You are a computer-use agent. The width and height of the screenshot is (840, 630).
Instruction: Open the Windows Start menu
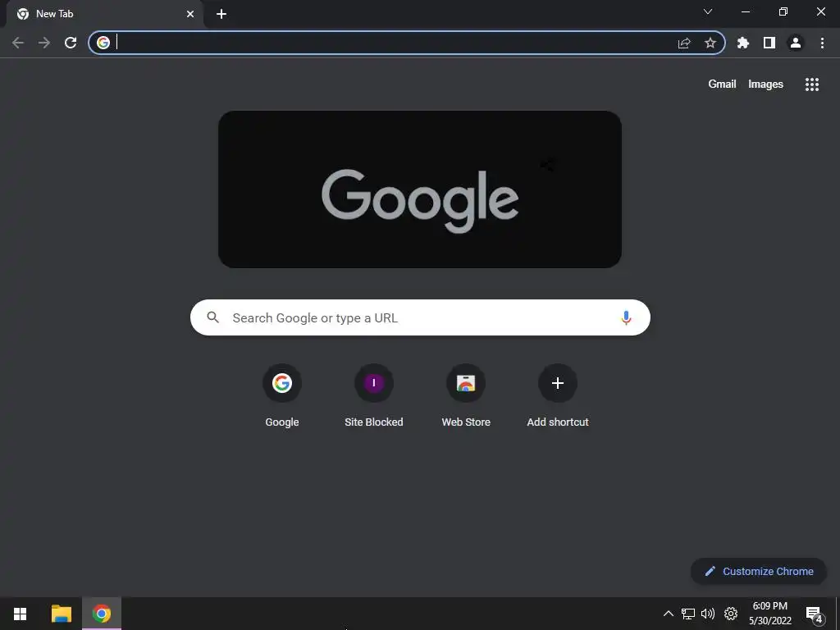21,614
